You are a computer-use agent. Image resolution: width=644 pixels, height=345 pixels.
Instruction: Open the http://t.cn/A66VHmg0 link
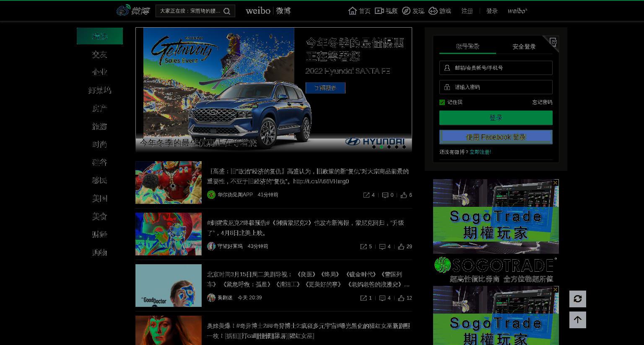tap(321, 181)
